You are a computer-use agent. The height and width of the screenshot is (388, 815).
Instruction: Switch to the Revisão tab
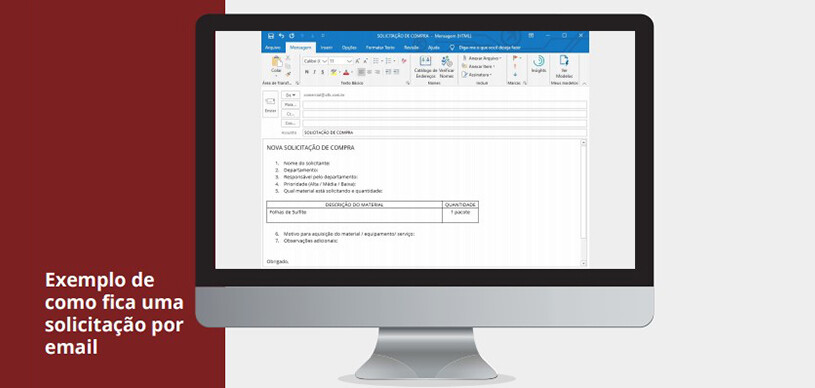(x=412, y=47)
